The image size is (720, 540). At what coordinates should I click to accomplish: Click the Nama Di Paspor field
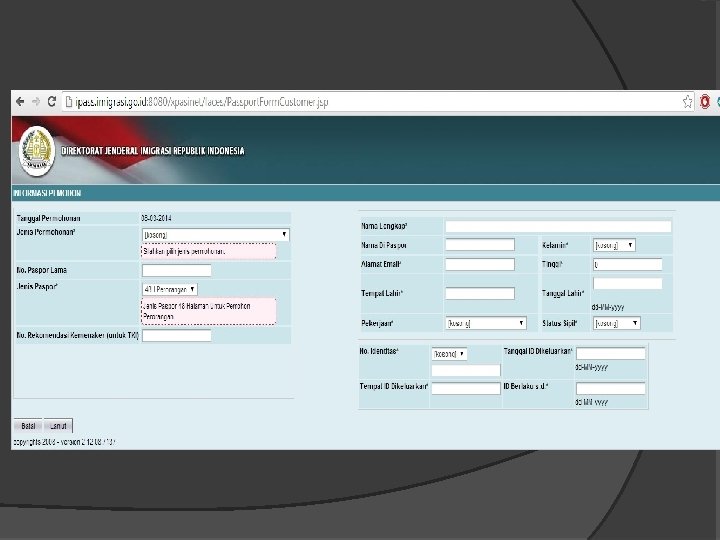coord(480,245)
